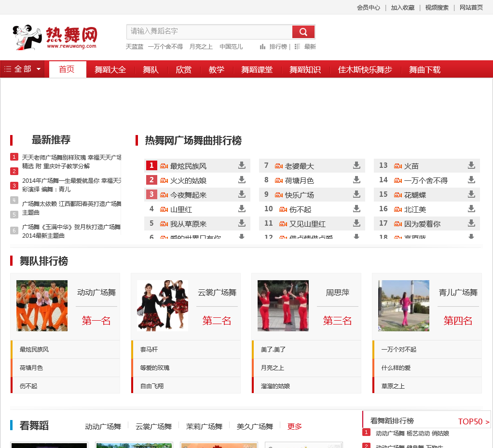Select 茉莉广场舞 tab in 看舞蹈
The image size is (493, 448).
204,427
